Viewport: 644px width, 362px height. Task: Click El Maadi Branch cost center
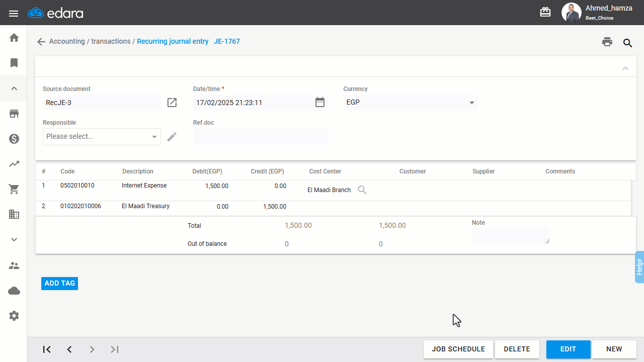click(x=329, y=190)
